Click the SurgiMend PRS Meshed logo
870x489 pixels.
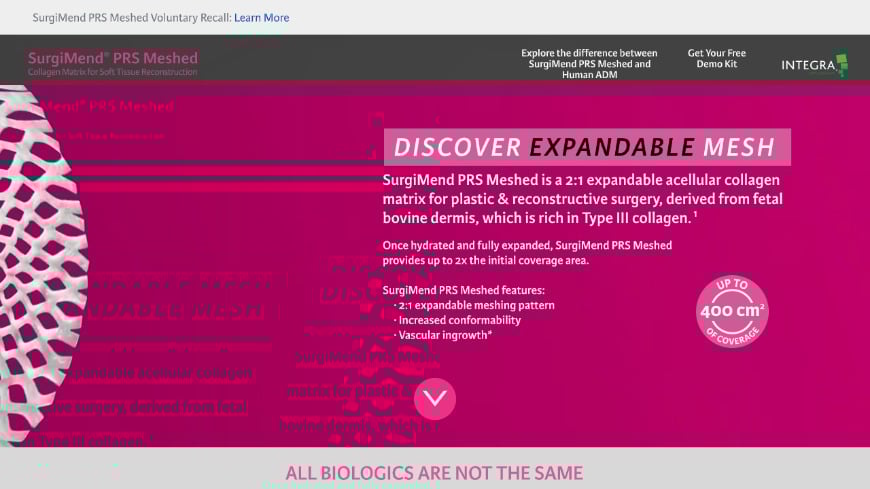point(113,58)
